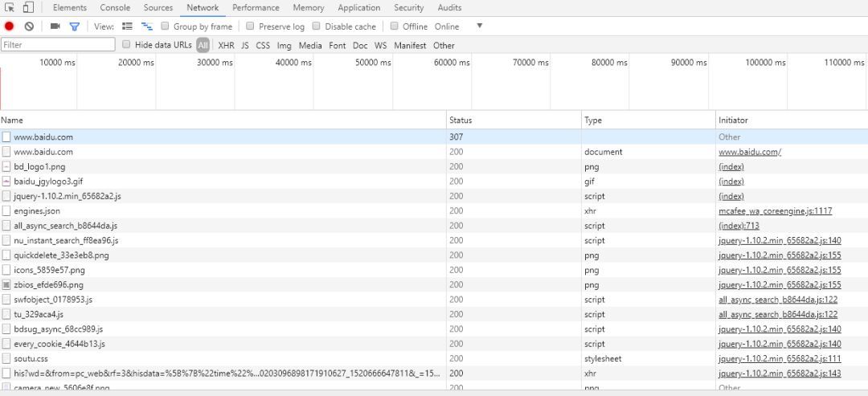Viewport: 868px width, 396px height.
Task: Clear the network log
Action: click(30, 26)
